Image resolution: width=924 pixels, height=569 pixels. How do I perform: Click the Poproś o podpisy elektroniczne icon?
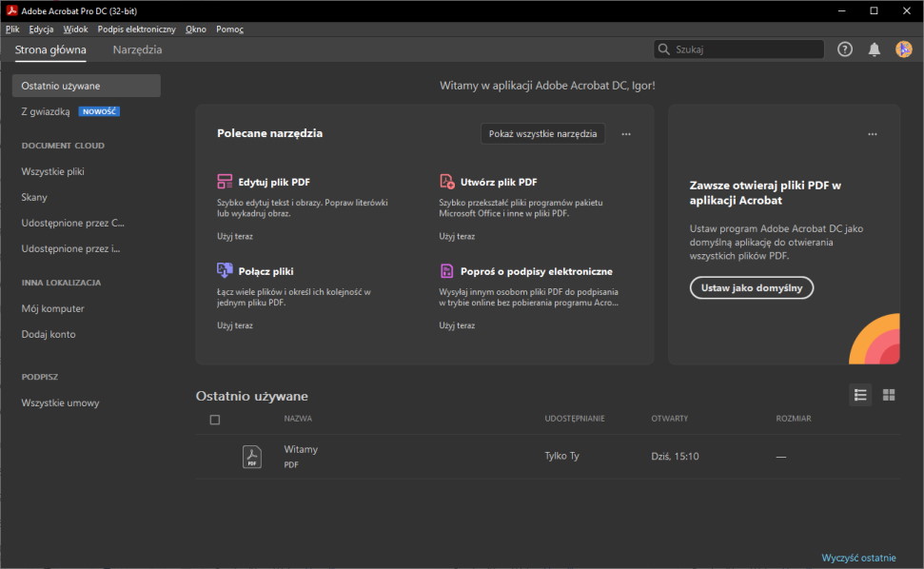click(x=446, y=271)
